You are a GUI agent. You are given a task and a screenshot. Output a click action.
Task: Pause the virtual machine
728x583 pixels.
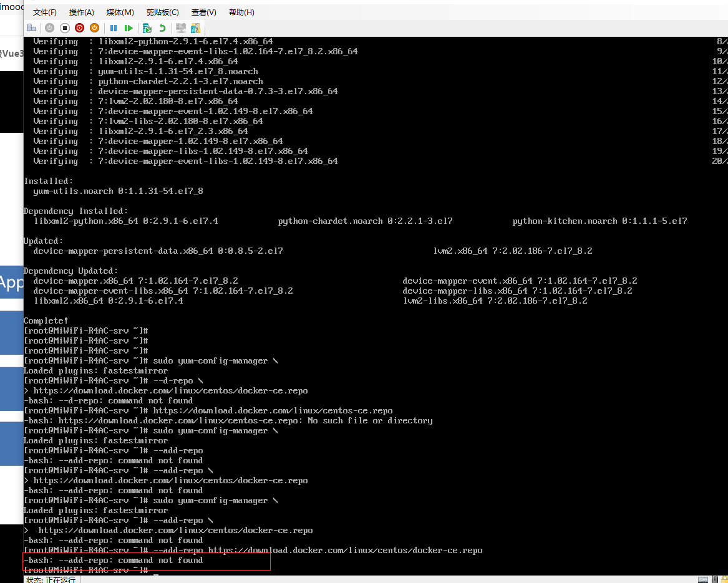pyautogui.click(x=114, y=28)
